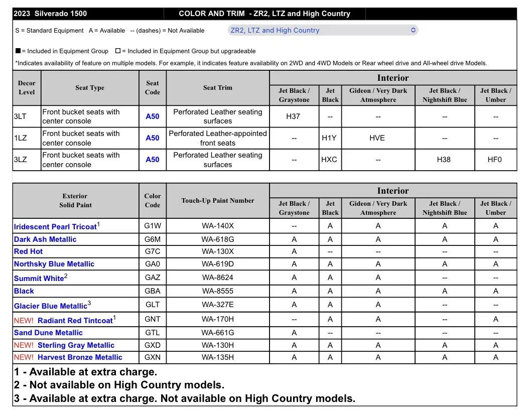Open the ZR2, LTZ and High Country dropdown

point(323,30)
